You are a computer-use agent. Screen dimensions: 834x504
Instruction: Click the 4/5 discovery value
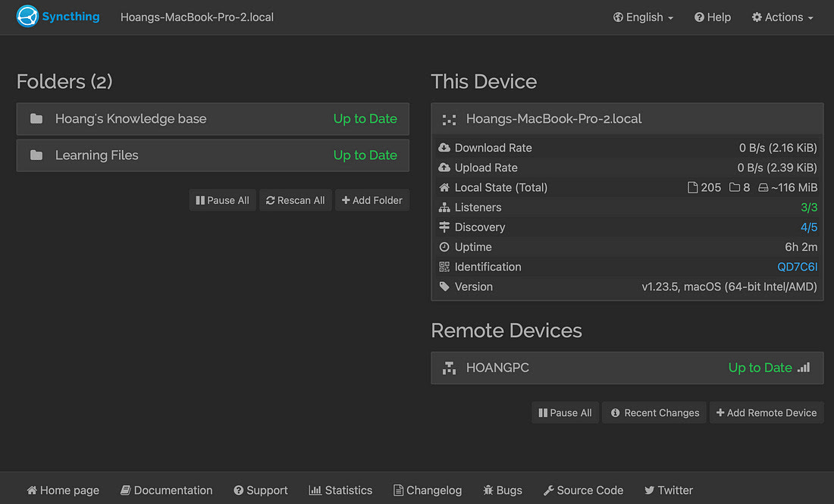click(x=808, y=227)
